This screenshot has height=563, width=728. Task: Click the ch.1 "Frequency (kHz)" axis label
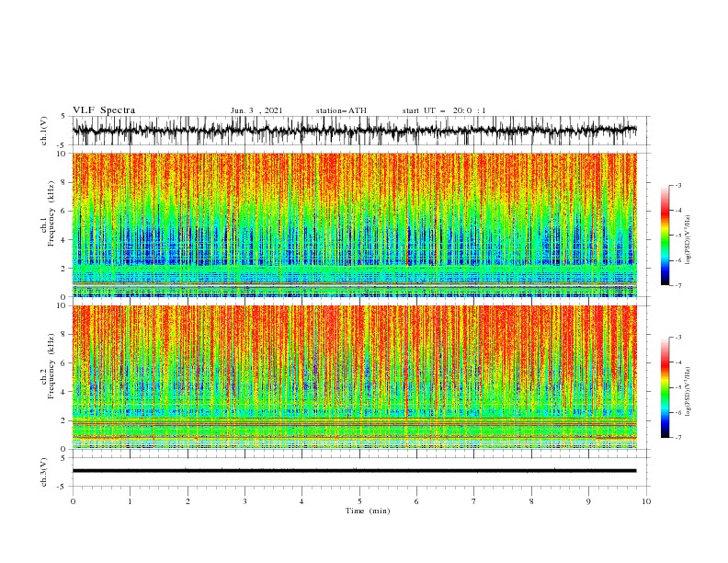[51, 214]
